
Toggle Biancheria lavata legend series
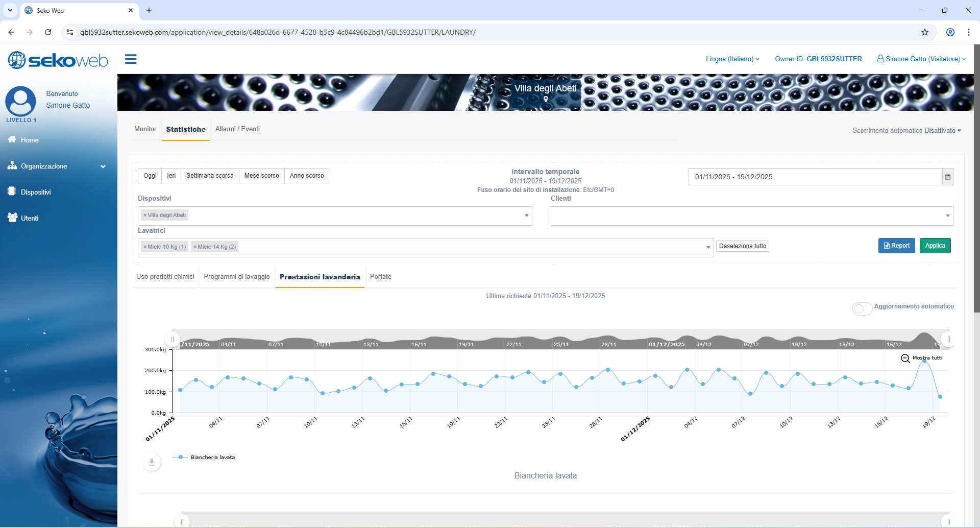(212, 458)
